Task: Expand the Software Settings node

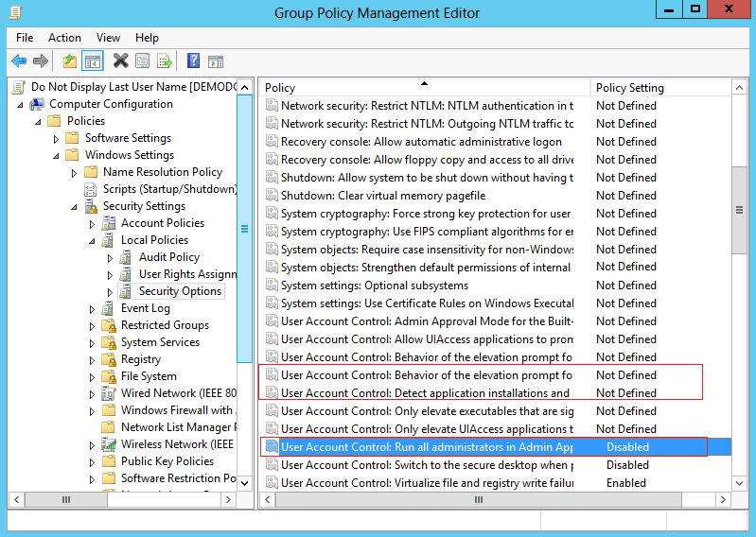Action: tap(56, 139)
